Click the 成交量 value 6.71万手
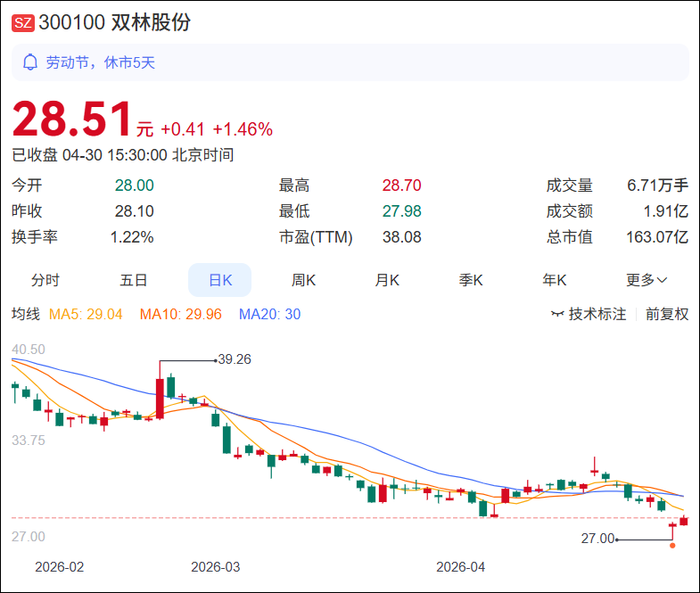 coord(657,185)
